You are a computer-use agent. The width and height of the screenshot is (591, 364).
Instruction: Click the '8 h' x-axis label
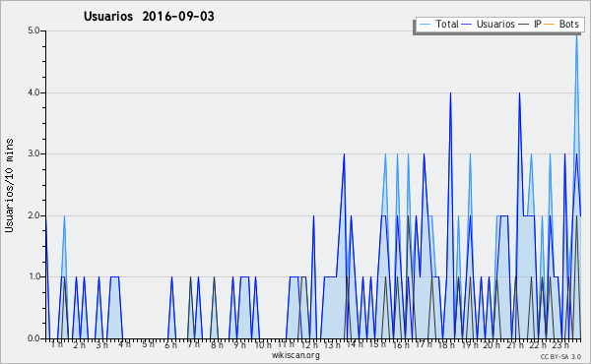pos(217,344)
